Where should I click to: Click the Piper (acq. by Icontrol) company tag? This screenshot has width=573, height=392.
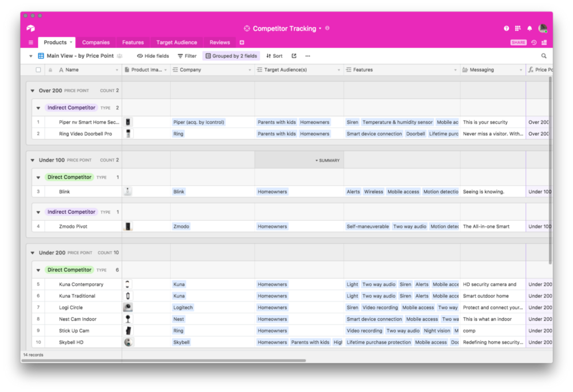[x=199, y=122]
